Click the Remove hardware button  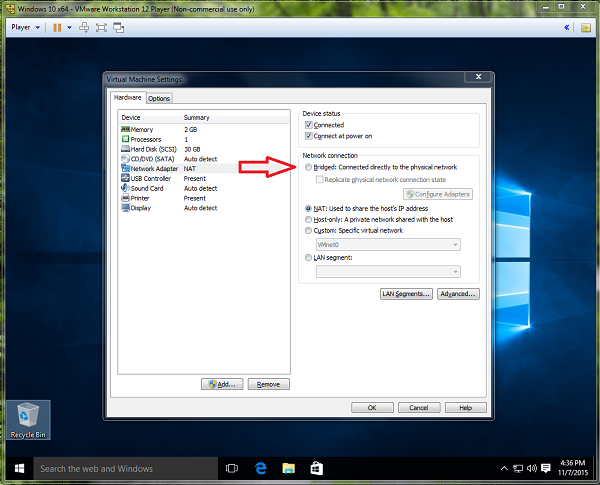(x=269, y=384)
